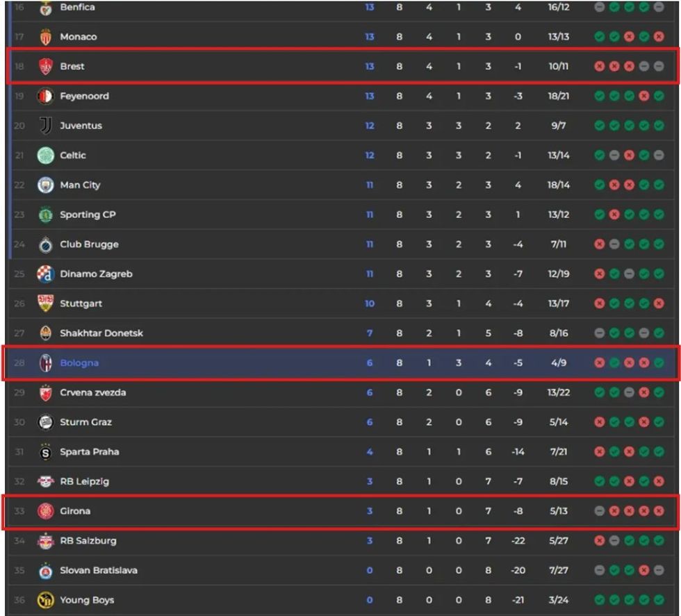
Task: Click the Celtic club crest
Action: click(45, 156)
